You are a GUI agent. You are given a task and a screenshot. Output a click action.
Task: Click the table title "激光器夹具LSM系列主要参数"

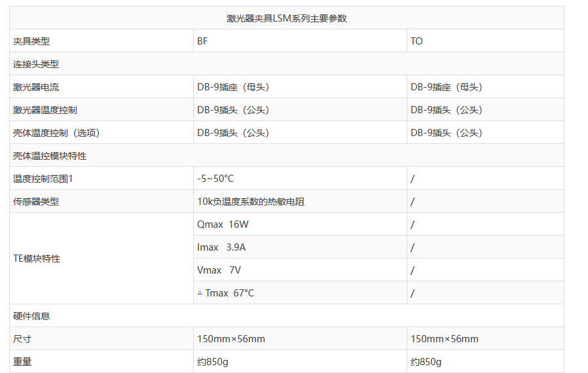[x=286, y=18]
